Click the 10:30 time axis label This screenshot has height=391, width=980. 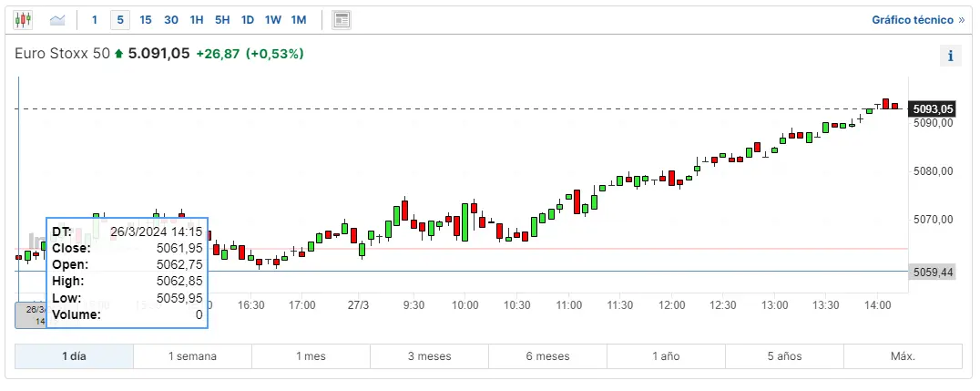[x=517, y=304]
